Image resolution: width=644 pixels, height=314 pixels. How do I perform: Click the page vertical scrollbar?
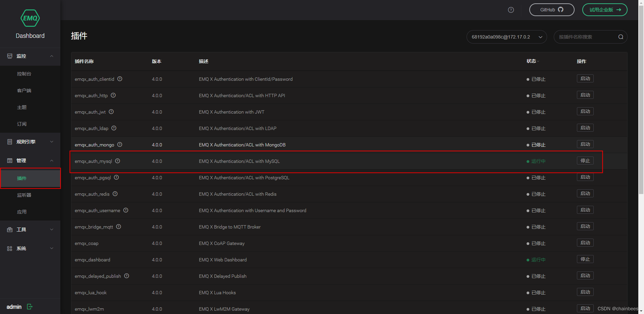tap(641, 101)
